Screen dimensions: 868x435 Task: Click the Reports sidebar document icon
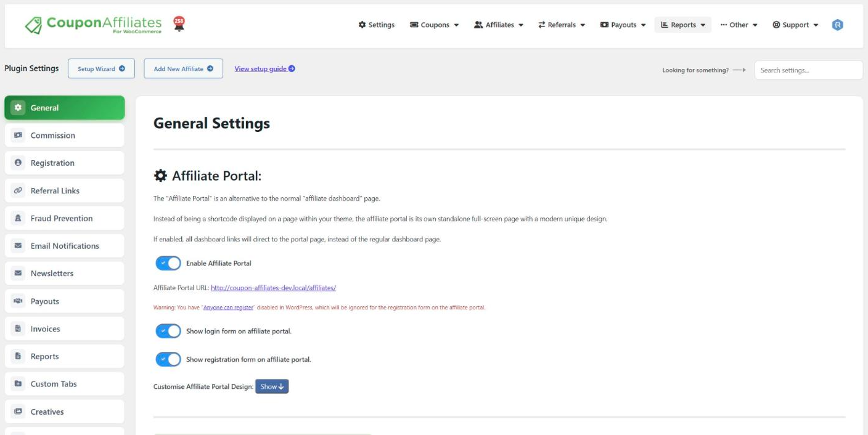point(18,356)
